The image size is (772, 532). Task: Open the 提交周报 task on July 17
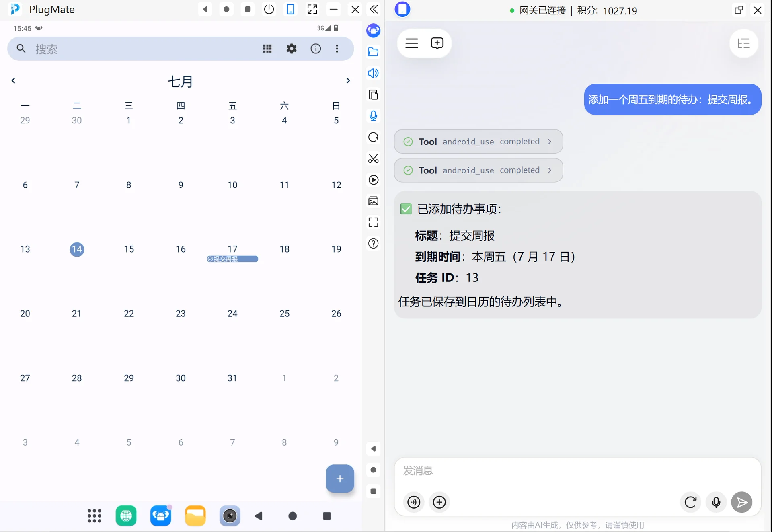[x=232, y=259]
